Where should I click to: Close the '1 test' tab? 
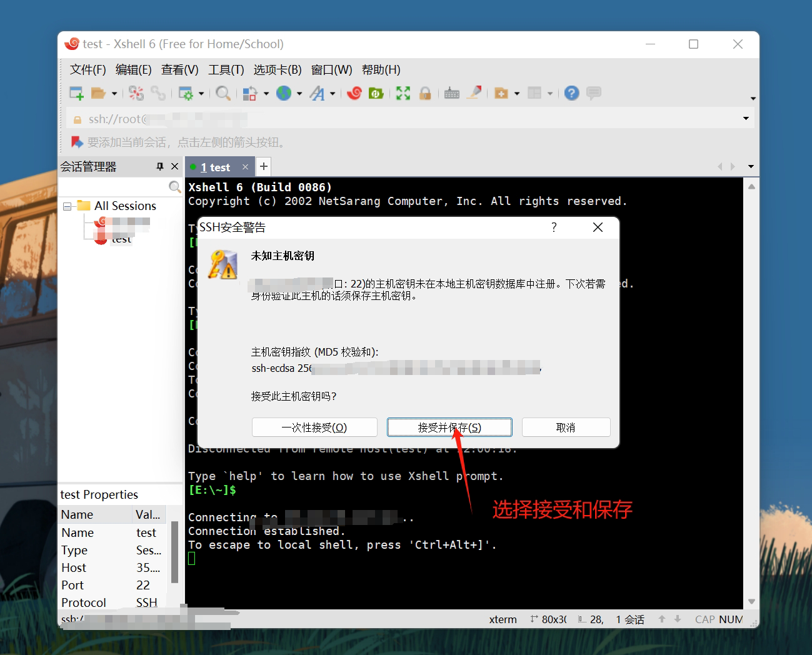point(245,167)
